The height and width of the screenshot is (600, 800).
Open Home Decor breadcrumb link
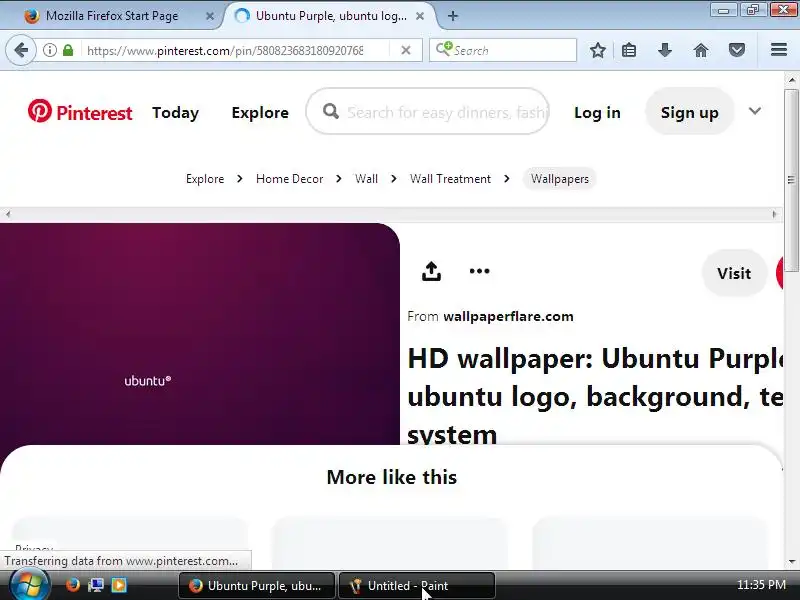coord(289,179)
